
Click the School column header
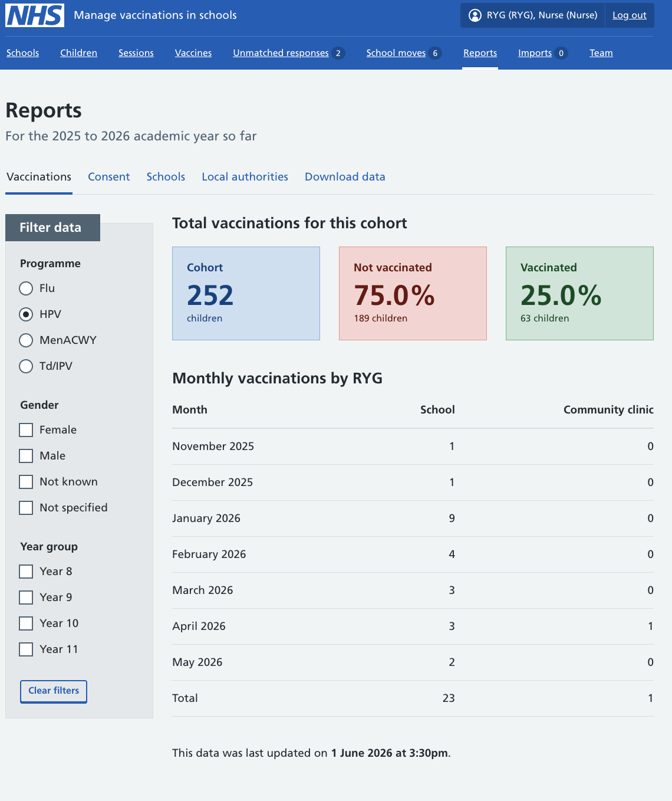coord(437,410)
